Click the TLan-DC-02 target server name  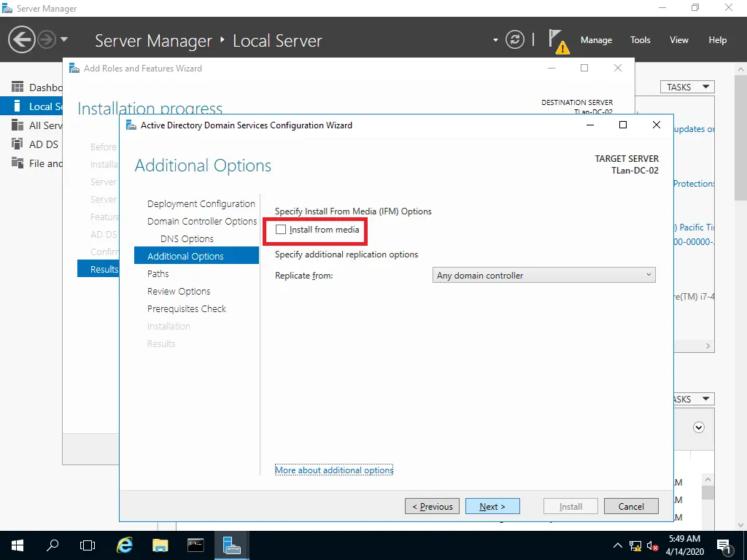tap(635, 171)
